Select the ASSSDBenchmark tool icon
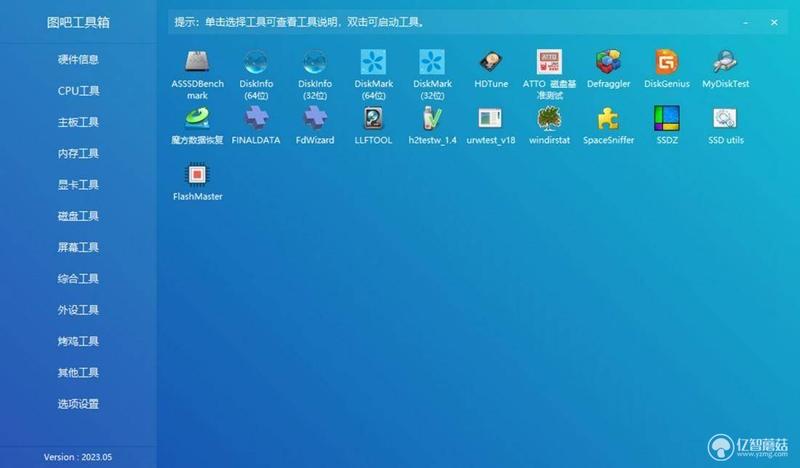 197,62
